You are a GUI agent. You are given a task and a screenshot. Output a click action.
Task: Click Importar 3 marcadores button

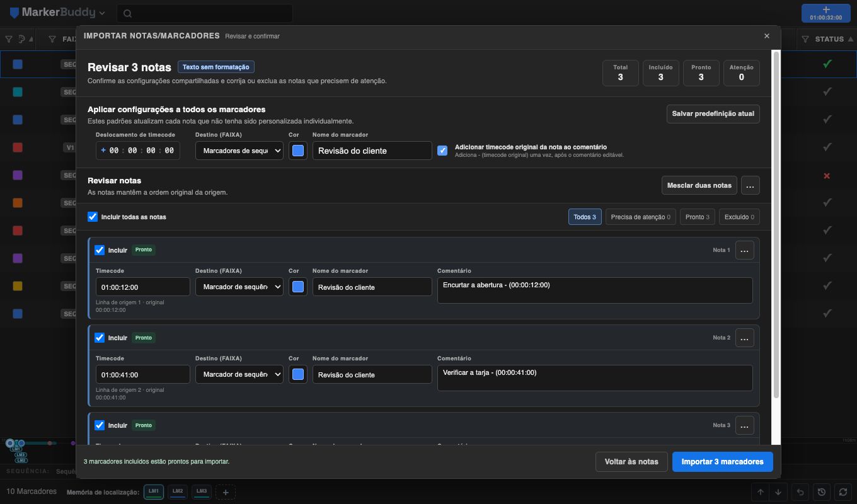722,462
